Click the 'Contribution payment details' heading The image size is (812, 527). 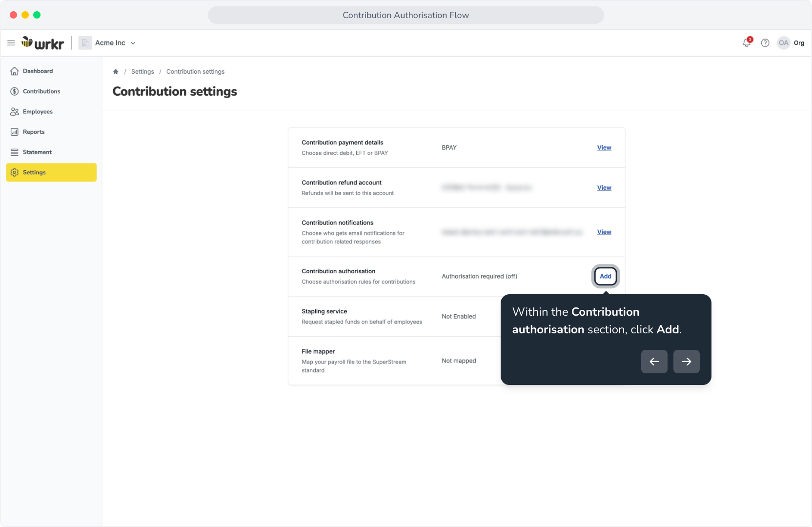point(343,143)
